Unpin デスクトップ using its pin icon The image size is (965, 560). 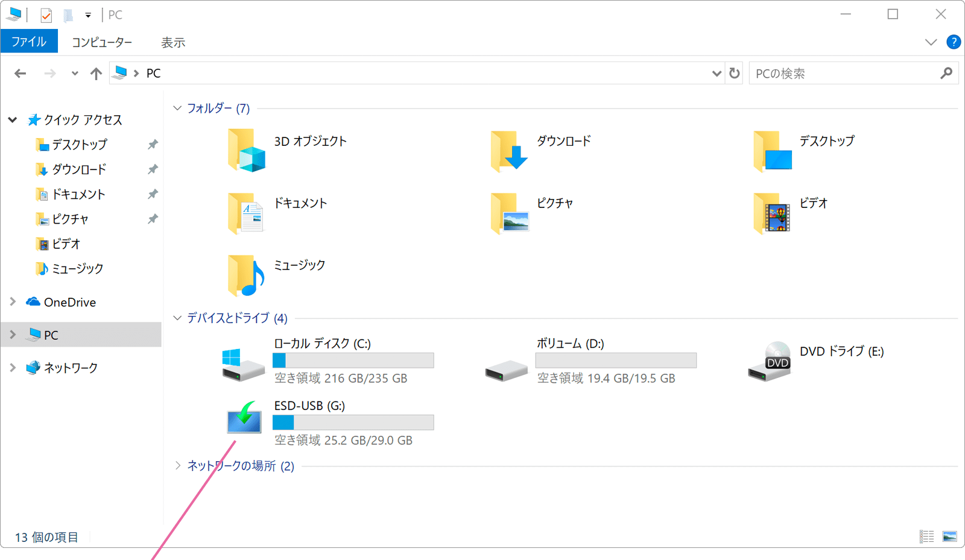click(x=153, y=144)
